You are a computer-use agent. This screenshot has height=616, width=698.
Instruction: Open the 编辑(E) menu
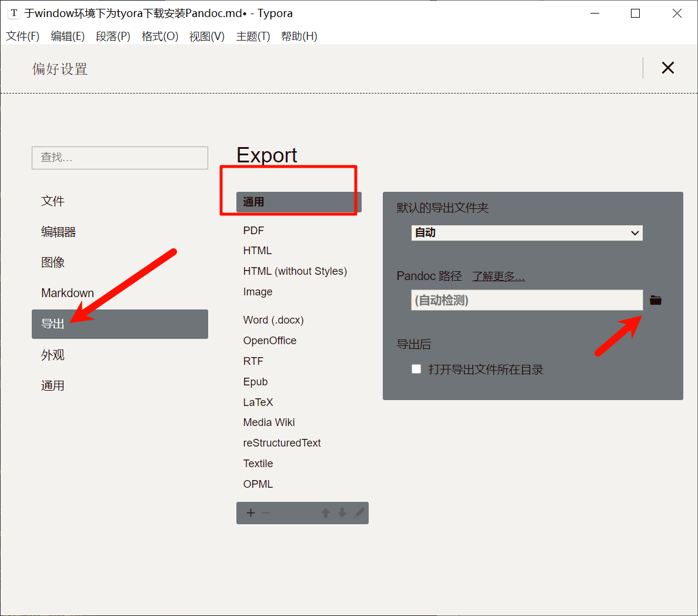click(x=68, y=36)
